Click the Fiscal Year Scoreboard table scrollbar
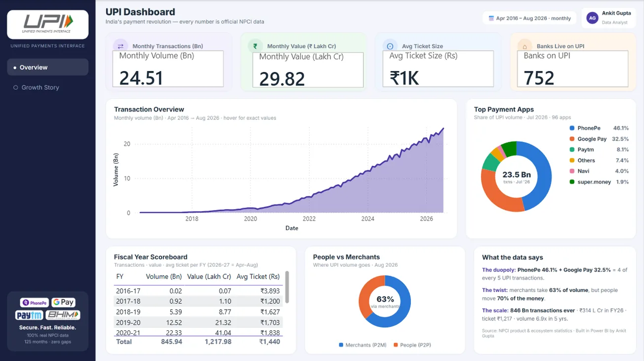Image resolution: width=644 pixels, height=361 pixels. click(x=287, y=287)
